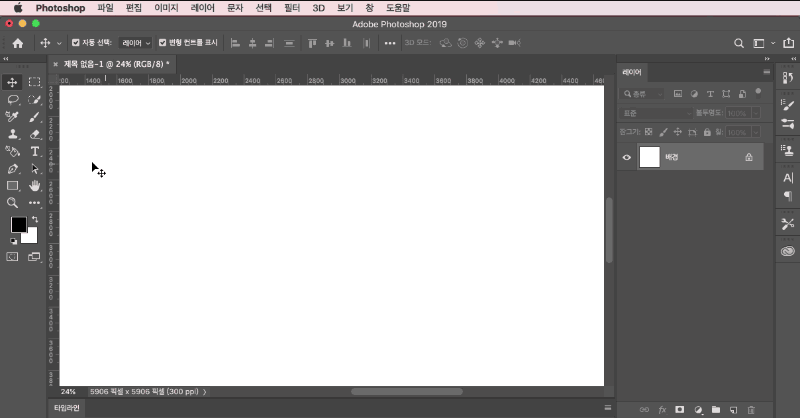Click the horizontal canvas scrollbar
The height and width of the screenshot is (418, 800).
pyautogui.click(x=407, y=391)
